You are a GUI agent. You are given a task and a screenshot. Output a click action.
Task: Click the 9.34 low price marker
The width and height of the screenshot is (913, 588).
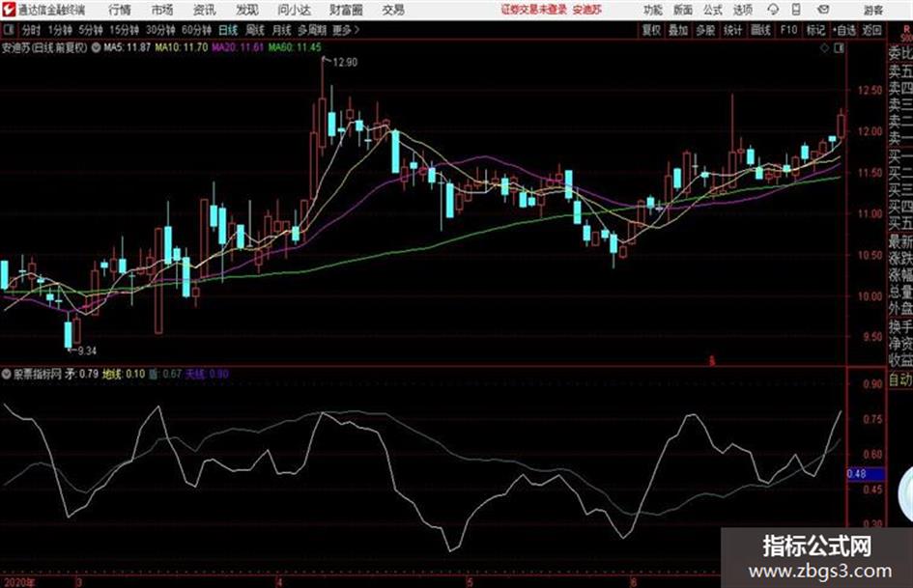[87, 351]
